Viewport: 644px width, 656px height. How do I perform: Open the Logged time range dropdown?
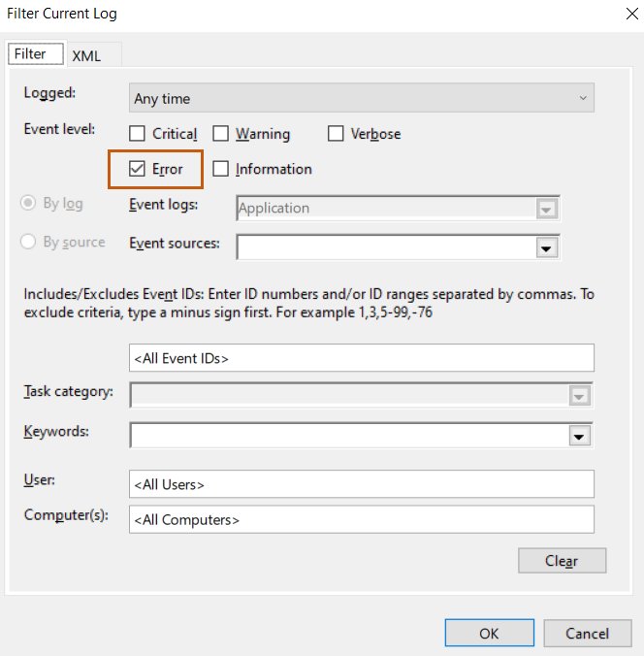[x=582, y=98]
